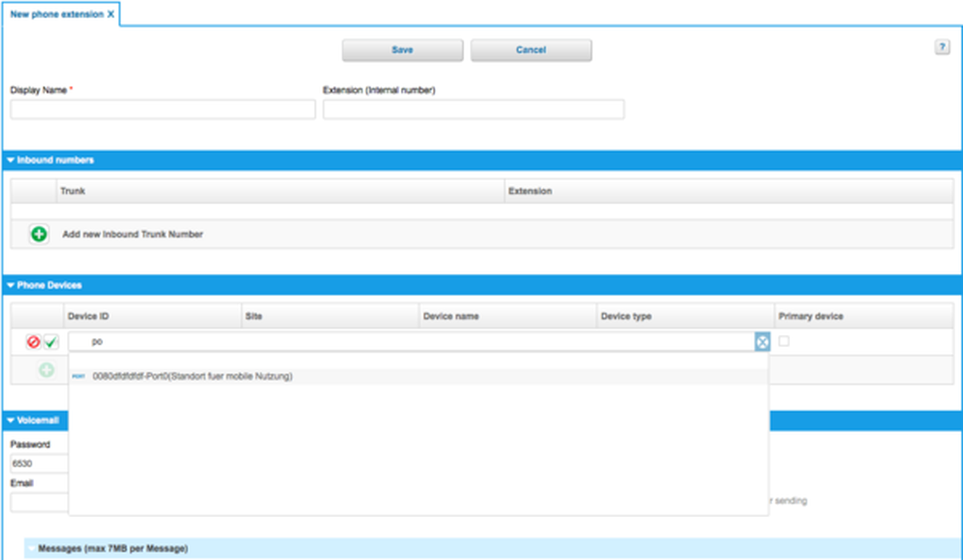Image resolution: width=963 pixels, height=560 pixels.
Task: Open the help question mark icon
Action: click(x=942, y=47)
